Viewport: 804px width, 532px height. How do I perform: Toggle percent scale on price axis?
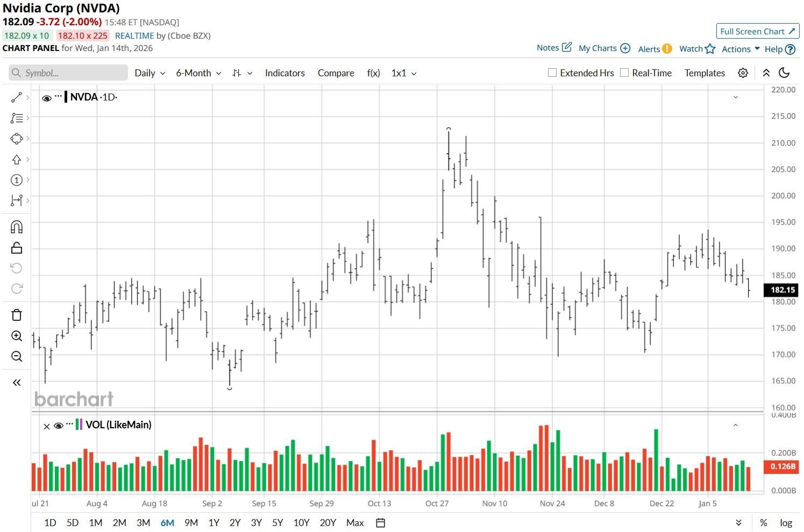[763, 523]
